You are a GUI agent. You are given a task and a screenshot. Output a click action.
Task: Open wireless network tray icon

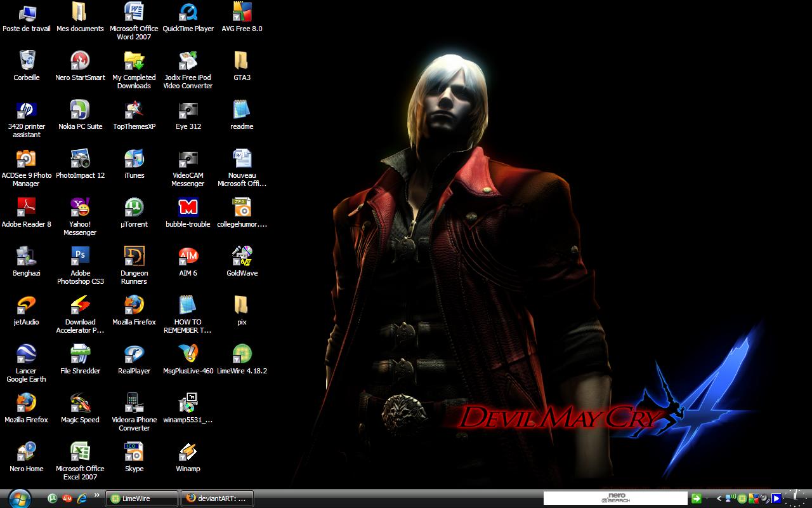click(x=730, y=498)
